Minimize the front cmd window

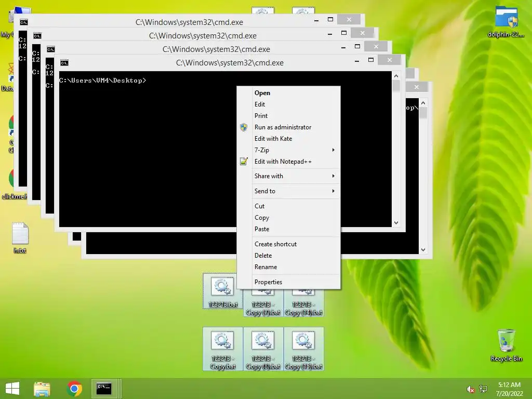pyautogui.click(x=357, y=61)
